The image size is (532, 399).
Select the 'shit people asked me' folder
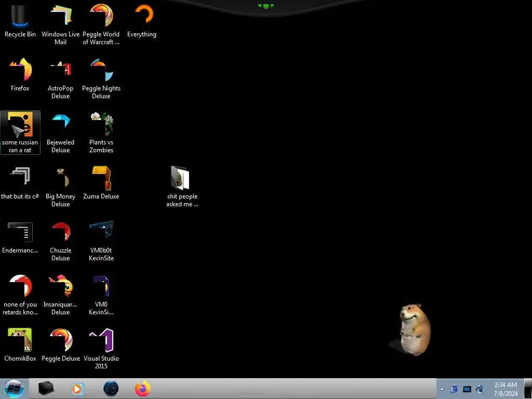point(182,187)
